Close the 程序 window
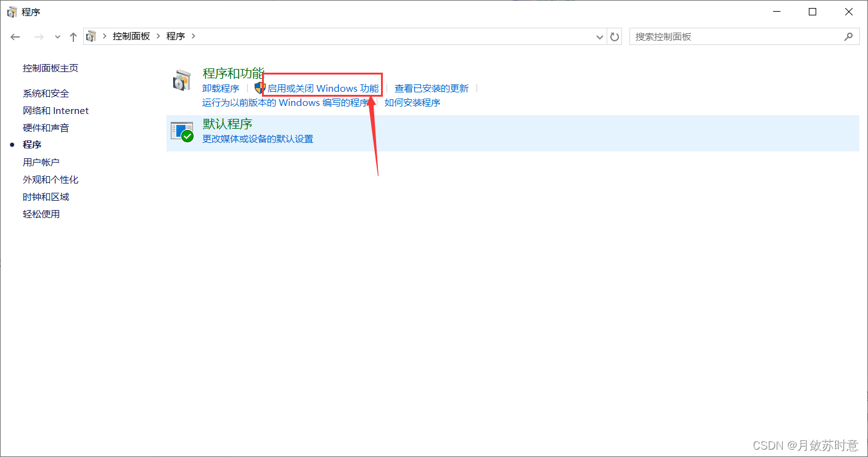Viewport: 868px width, 457px height. coord(849,12)
